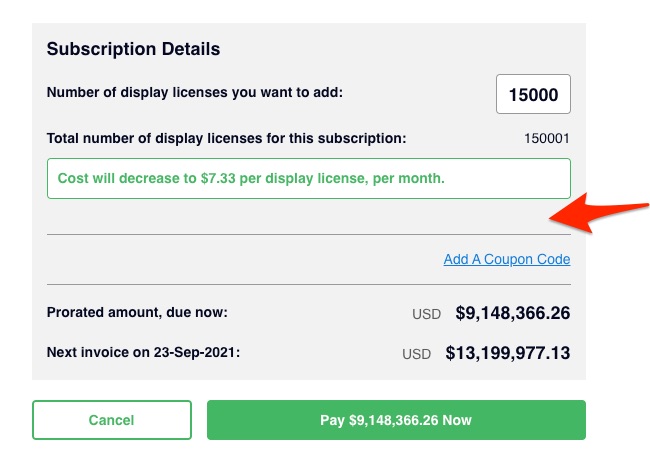Click the 'Total number of display licenses' label
The image size is (650, 463).
point(226,138)
